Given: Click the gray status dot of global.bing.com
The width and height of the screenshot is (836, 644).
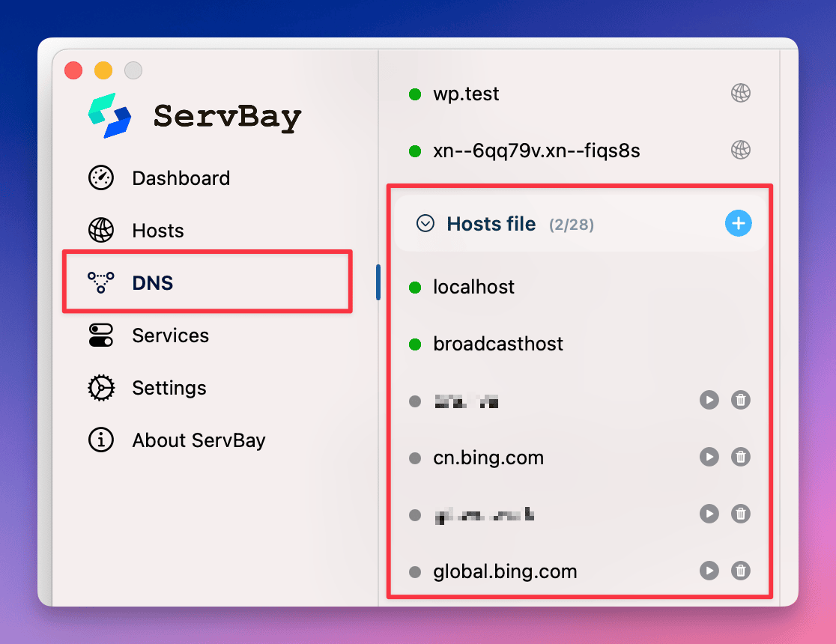Looking at the screenshot, I should tap(415, 572).
